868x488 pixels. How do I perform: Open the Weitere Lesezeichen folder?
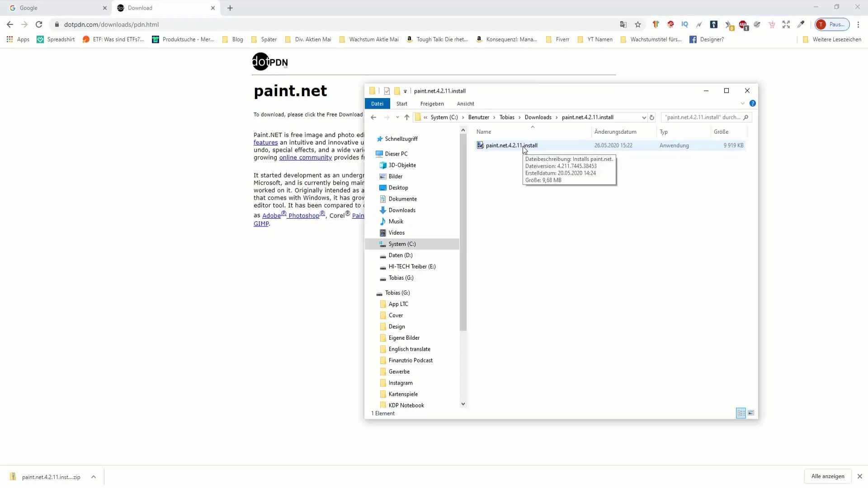832,39
